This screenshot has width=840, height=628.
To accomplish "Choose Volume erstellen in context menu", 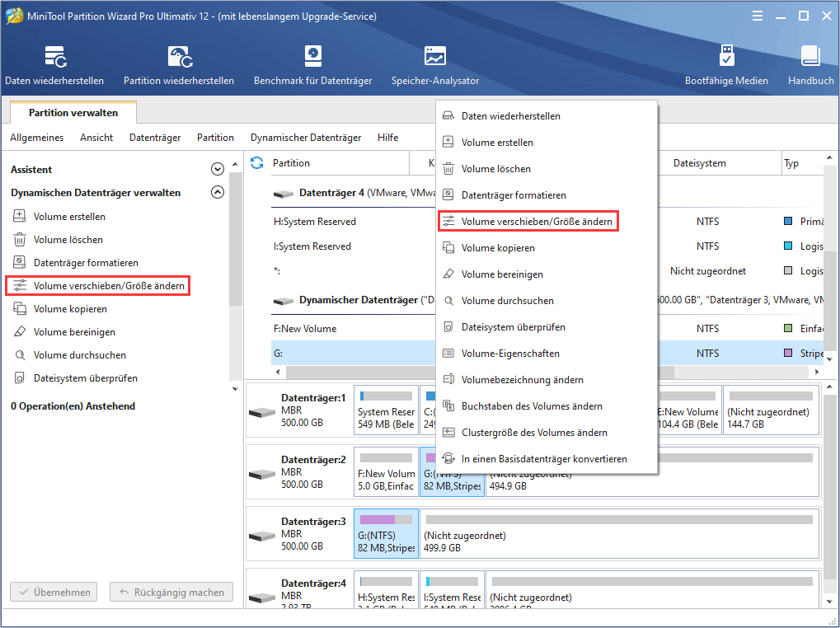I will click(x=547, y=143).
